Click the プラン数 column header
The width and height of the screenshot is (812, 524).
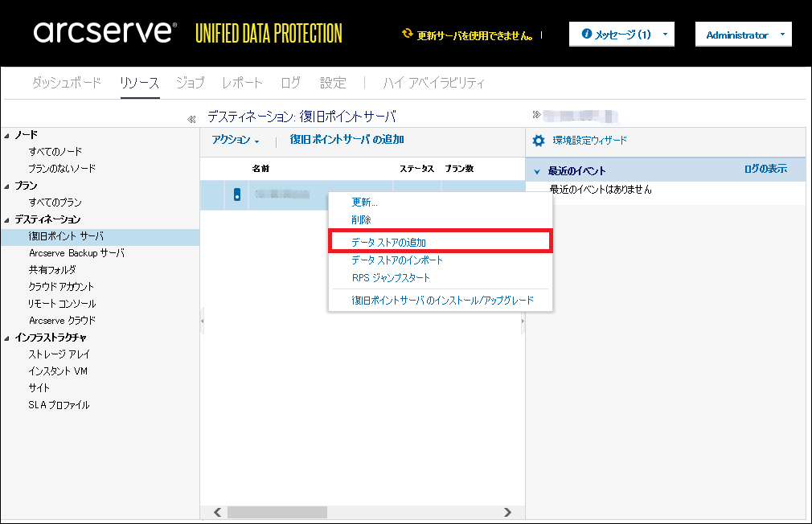click(x=459, y=168)
